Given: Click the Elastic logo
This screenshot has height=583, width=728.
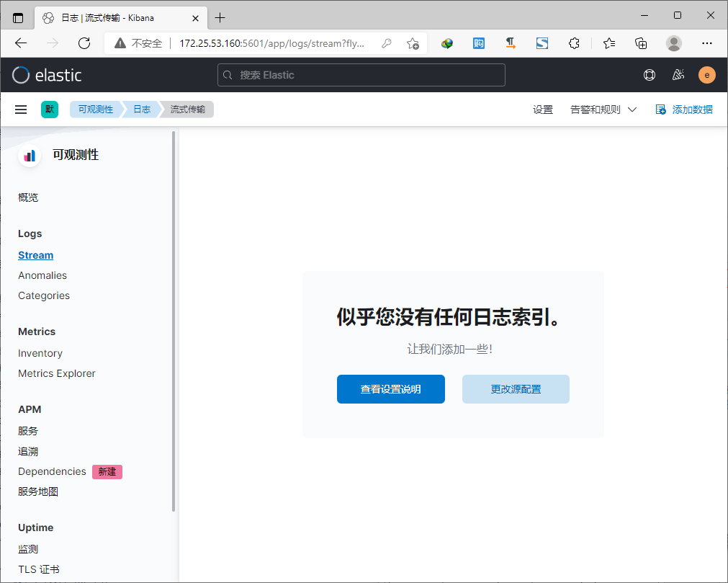Looking at the screenshot, I should [x=46, y=75].
